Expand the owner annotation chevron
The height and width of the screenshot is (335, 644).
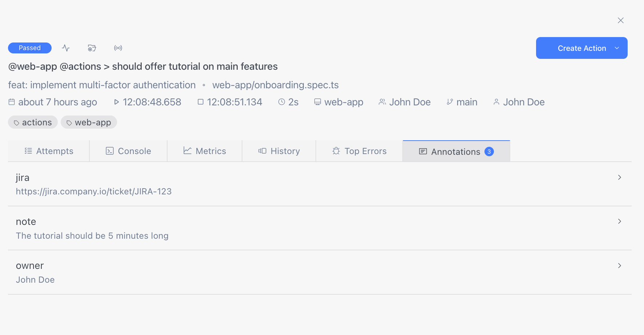pos(619,266)
